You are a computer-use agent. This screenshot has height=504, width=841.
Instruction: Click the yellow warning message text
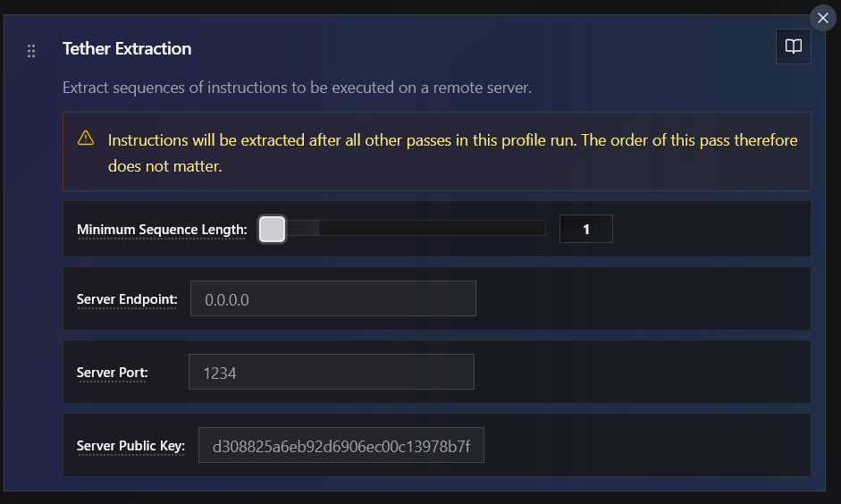(452, 152)
